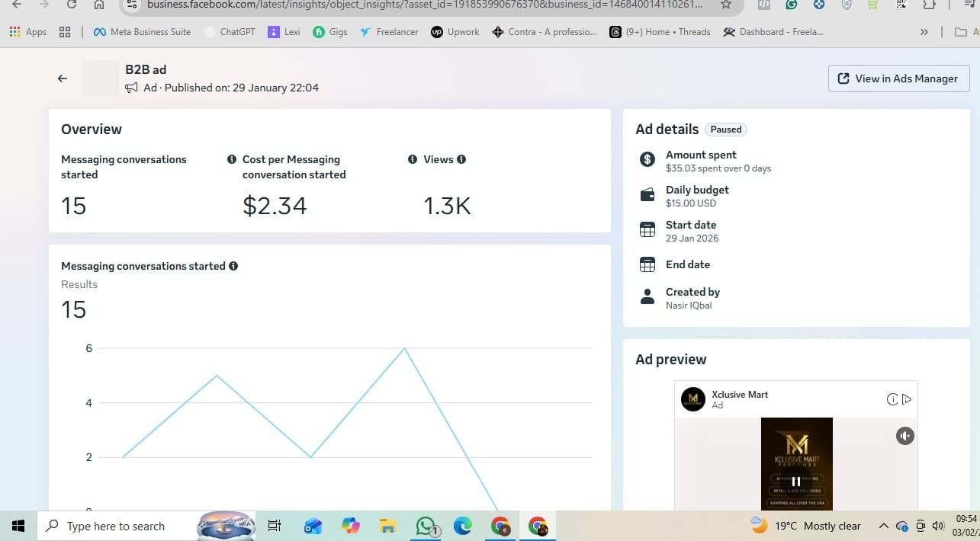This screenshot has width=980, height=541.
Task: Click the 1.3K Views value
Action: point(448,206)
